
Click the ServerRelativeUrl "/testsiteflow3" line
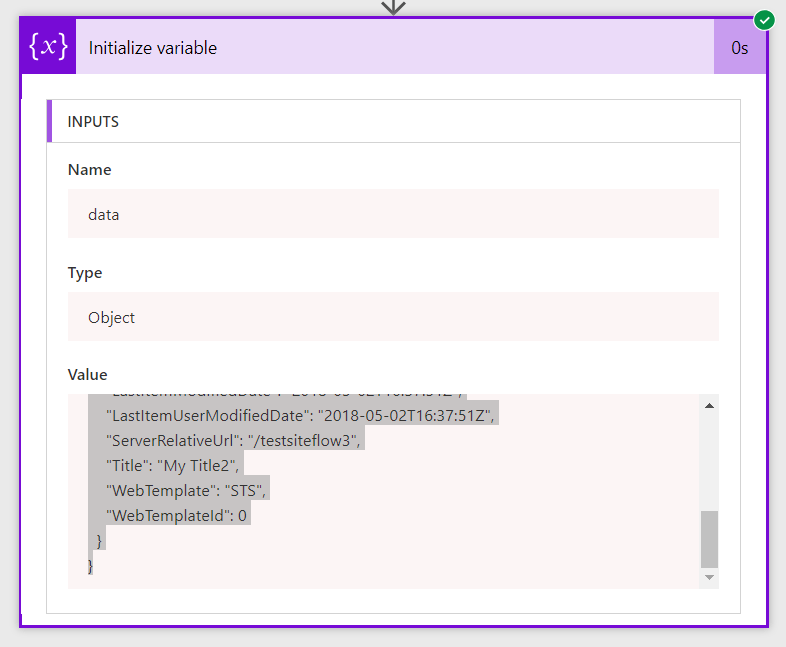point(233,441)
